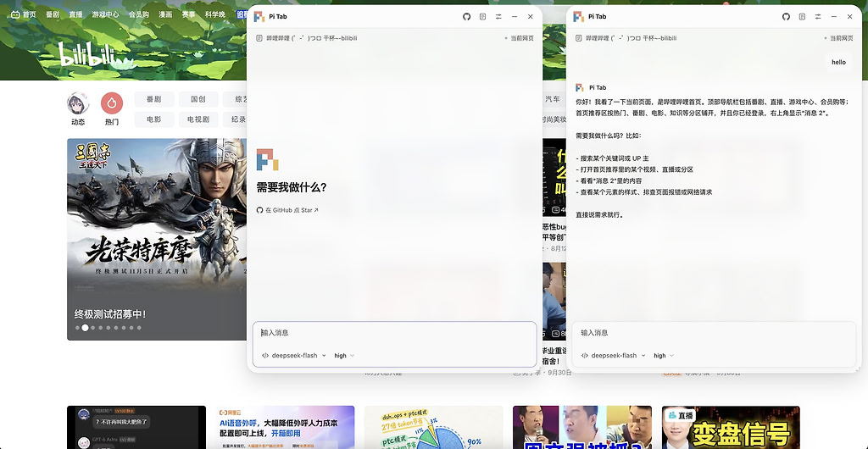Focus the 输入消息 field in right Pi Tab
Image resolution: width=868 pixels, height=449 pixels.
point(714,333)
